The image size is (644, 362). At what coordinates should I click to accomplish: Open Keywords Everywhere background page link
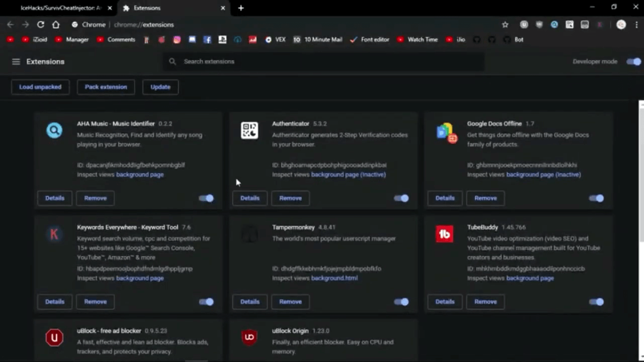[140, 278]
